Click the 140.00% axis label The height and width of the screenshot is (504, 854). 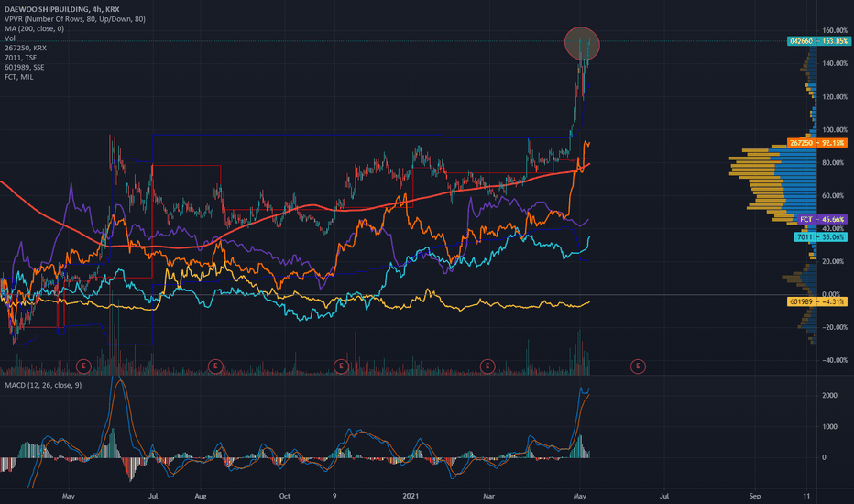pyautogui.click(x=835, y=64)
